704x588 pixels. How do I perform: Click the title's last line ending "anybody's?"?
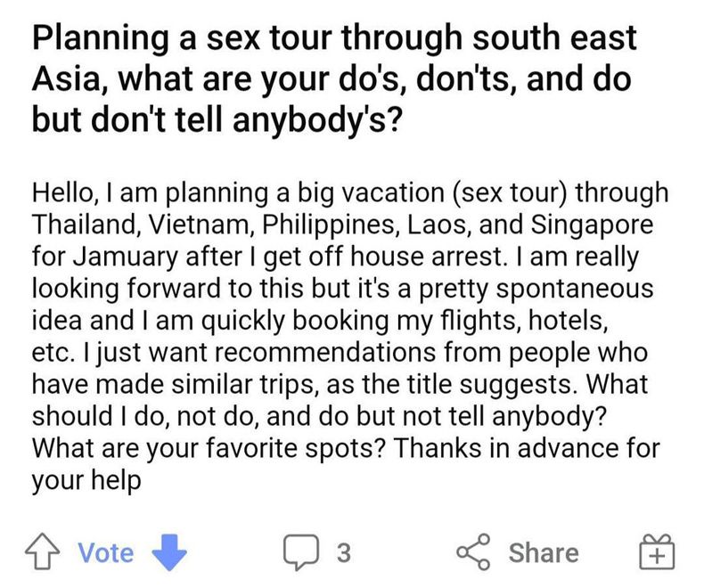coord(216,119)
